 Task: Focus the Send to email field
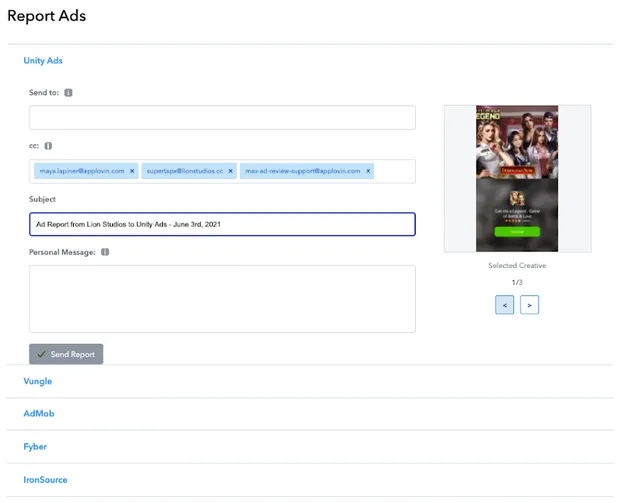pyautogui.click(x=222, y=117)
